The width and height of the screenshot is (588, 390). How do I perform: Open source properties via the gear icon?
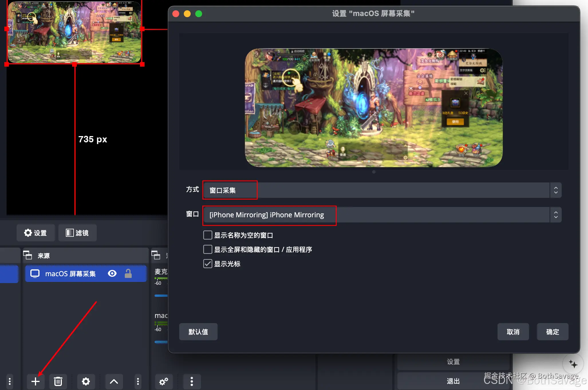click(x=86, y=381)
